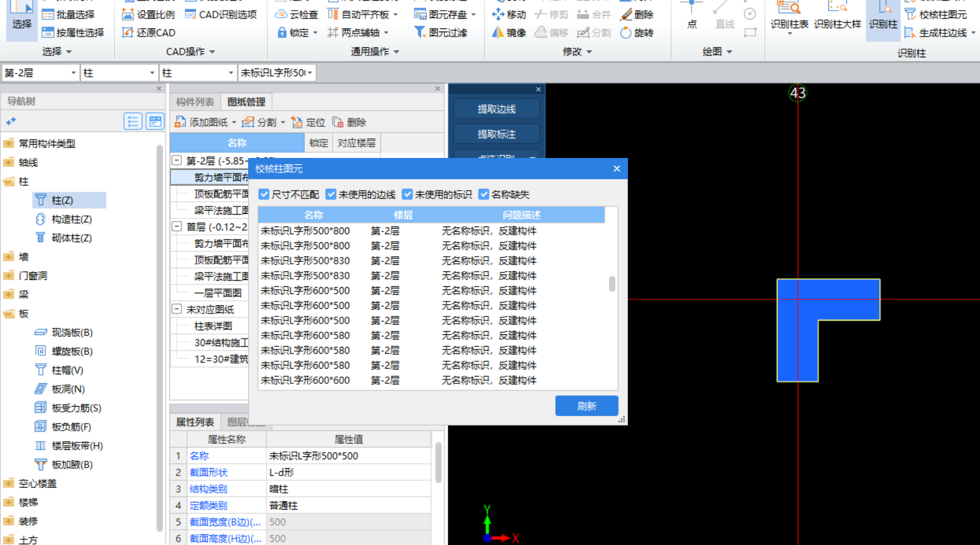Screen dimensions: 980x545
Task: Switch to the 属性列表 tab
Action: pos(195,422)
